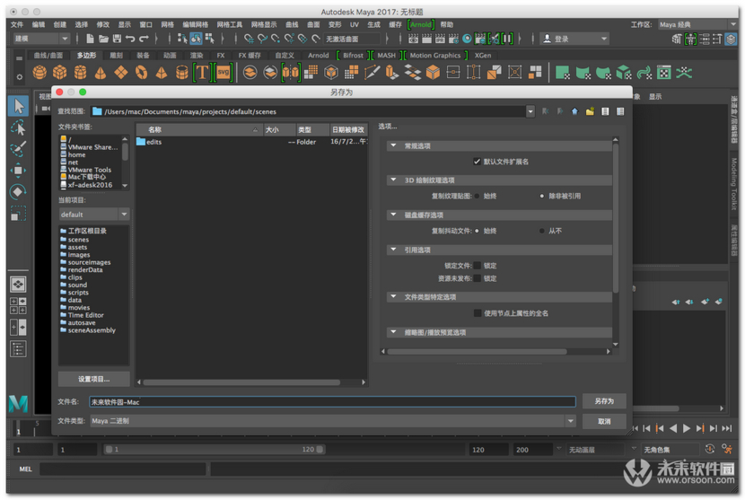This screenshot has height=500, width=745.
Task: Open the Arnold menu in menu bar
Action: click(x=420, y=24)
